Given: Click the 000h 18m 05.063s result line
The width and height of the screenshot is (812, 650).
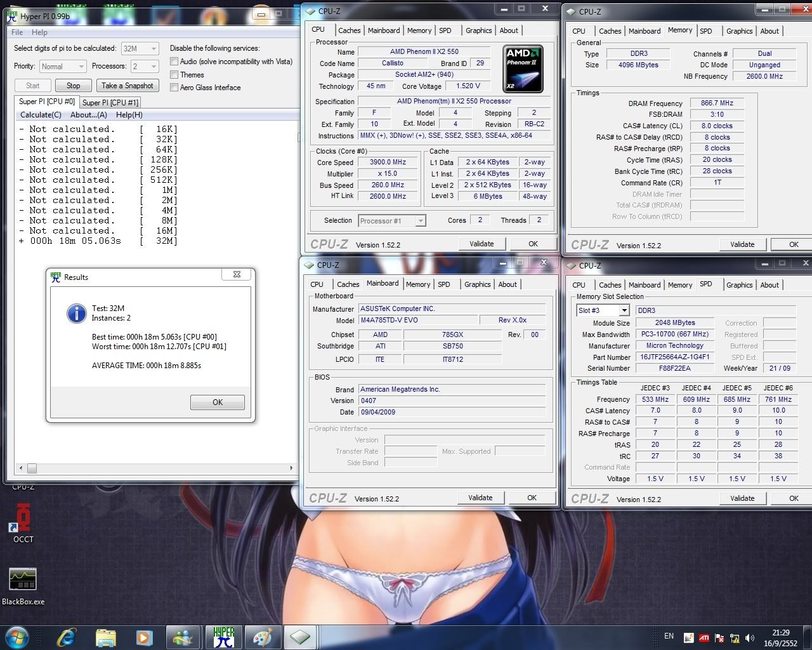Looking at the screenshot, I should point(98,241).
